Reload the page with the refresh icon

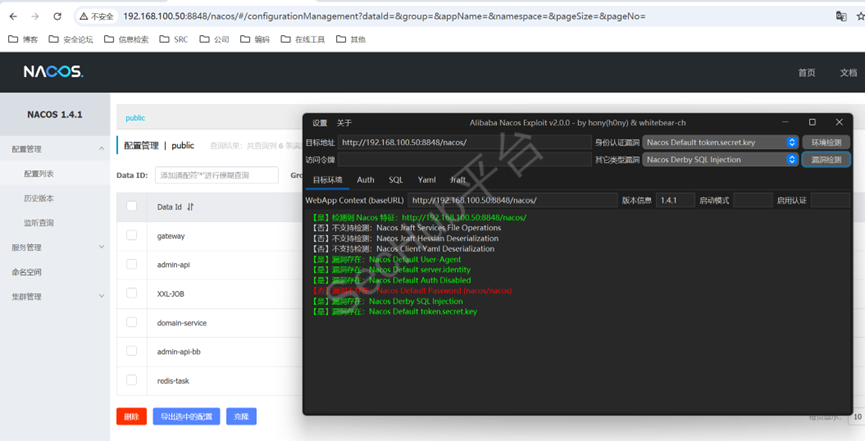pos(57,17)
